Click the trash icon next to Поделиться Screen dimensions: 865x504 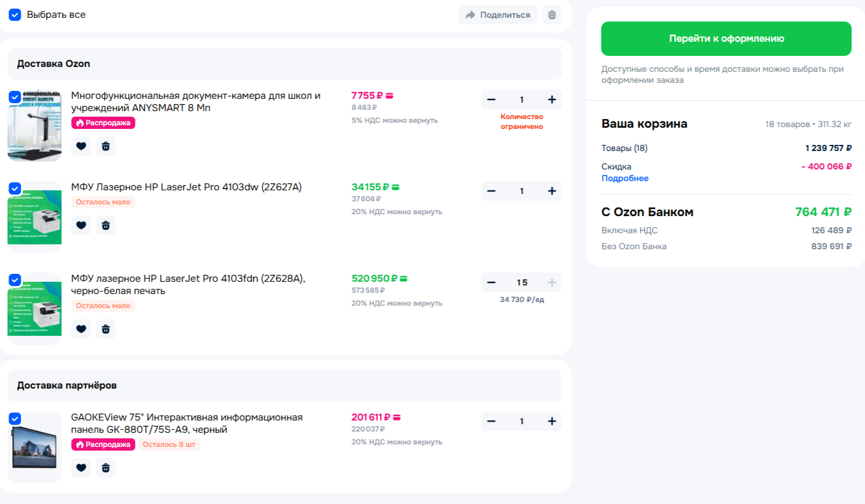pyautogui.click(x=552, y=15)
